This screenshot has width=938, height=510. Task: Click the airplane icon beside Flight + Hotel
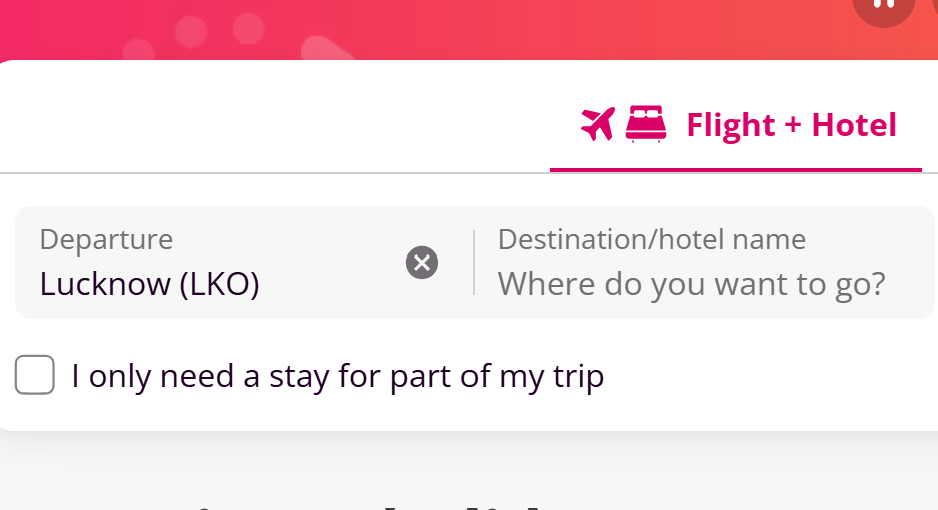coord(597,125)
